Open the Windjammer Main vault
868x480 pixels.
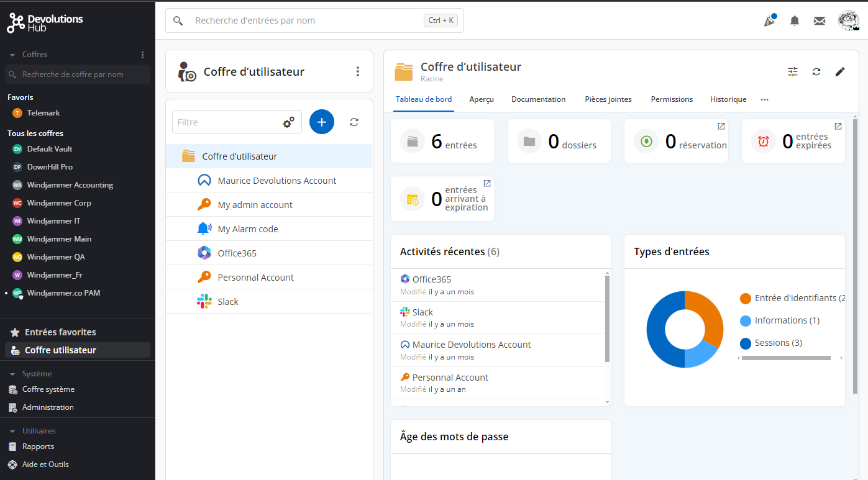tap(78, 239)
